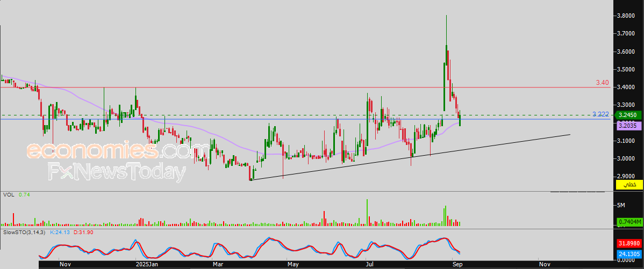
Task: Click the red 3.40 resistance level label
Action: 602,83
